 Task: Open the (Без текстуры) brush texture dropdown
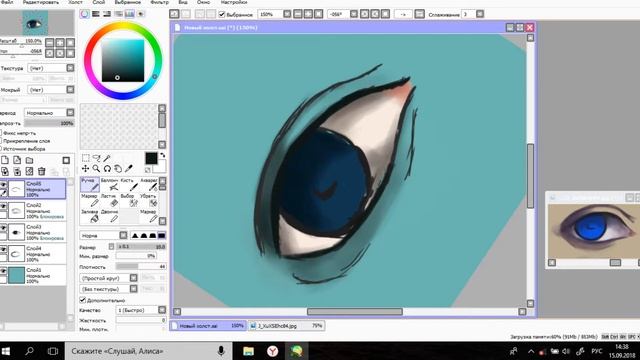pos(109,289)
